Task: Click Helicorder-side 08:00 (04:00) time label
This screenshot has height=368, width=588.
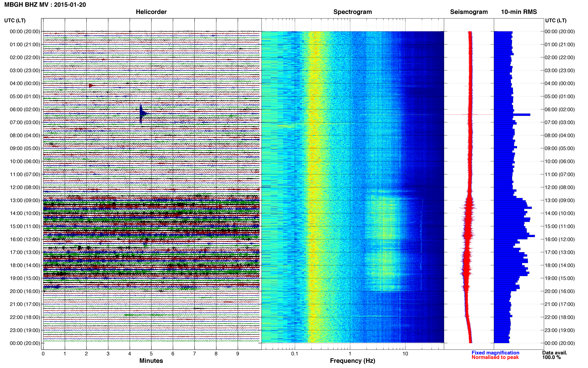Action: (25, 135)
